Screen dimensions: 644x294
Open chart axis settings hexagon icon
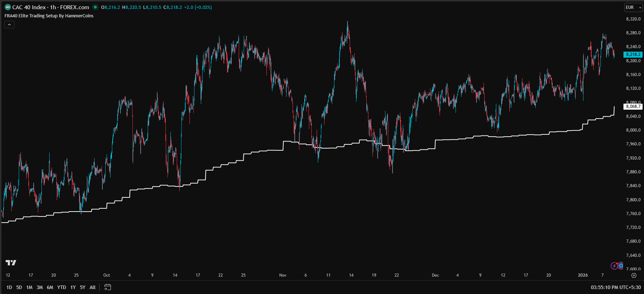(x=634, y=275)
